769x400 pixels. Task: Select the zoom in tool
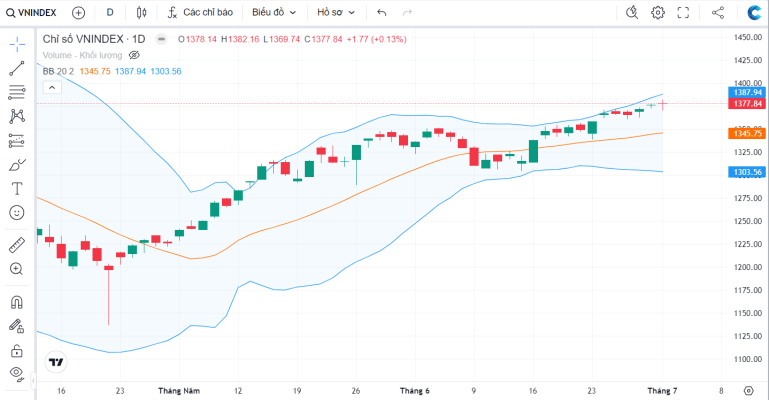[x=17, y=269]
